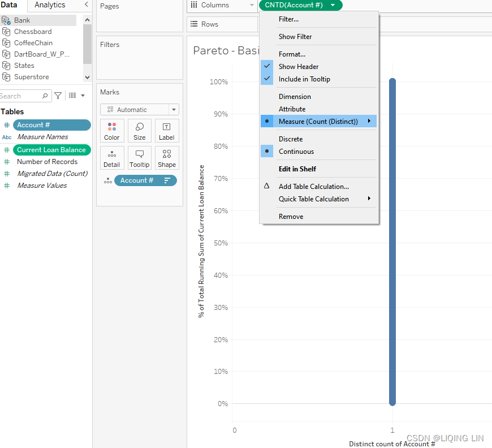Click the Superstore data source icon
Image resolution: width=492 pixels, height=448 pixels.
point(6,77)
